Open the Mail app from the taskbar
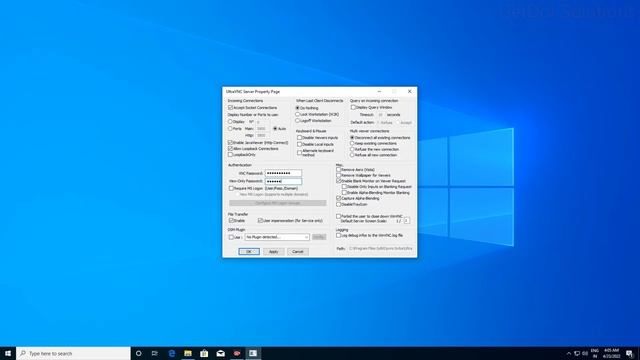This screenshot has height=360, width=640. 220,353
